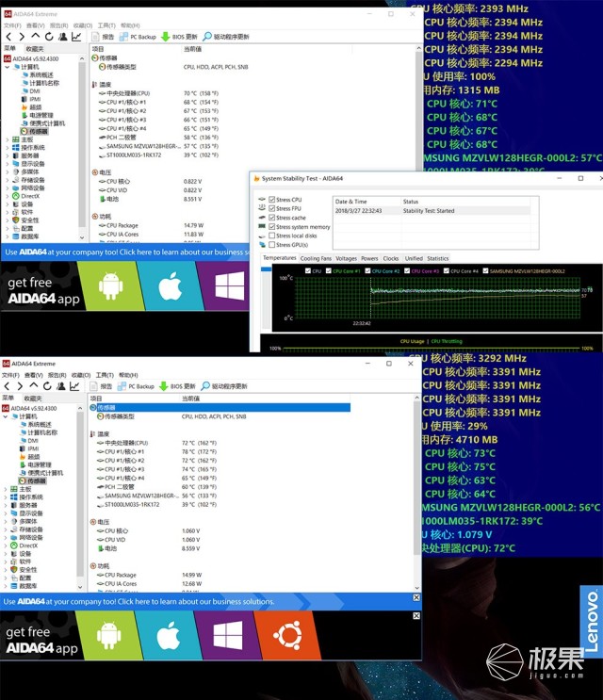Open the graph icon in lower AIDA64 toolbar
603x700 pixels.
[74, 386]
